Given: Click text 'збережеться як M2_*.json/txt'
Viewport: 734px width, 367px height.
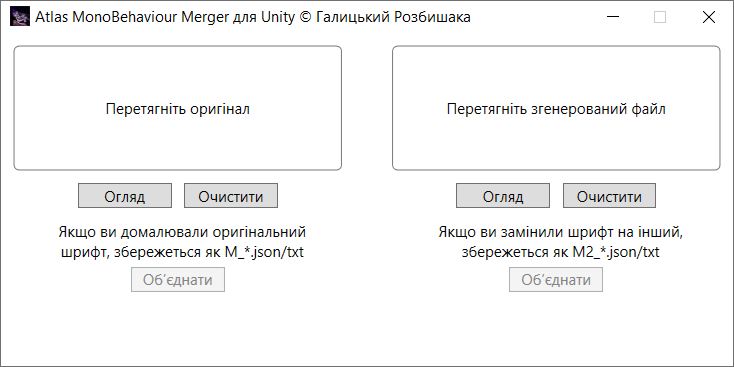Looking at the screenshot, I should point(560,252).
